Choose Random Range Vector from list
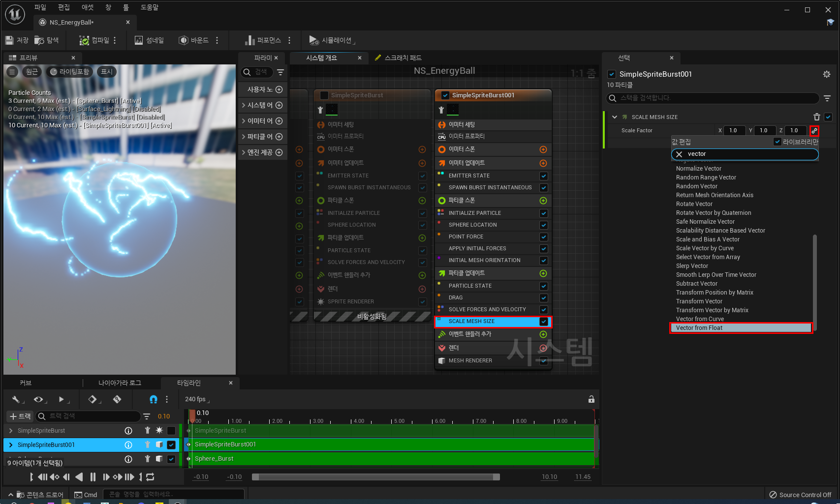 tap(706, 178)
